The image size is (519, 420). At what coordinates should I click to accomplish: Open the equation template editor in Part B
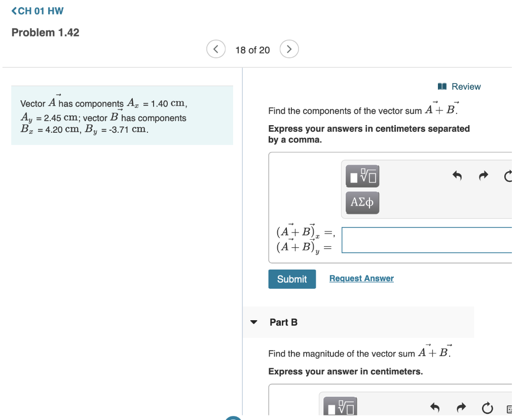pos(341,406)
